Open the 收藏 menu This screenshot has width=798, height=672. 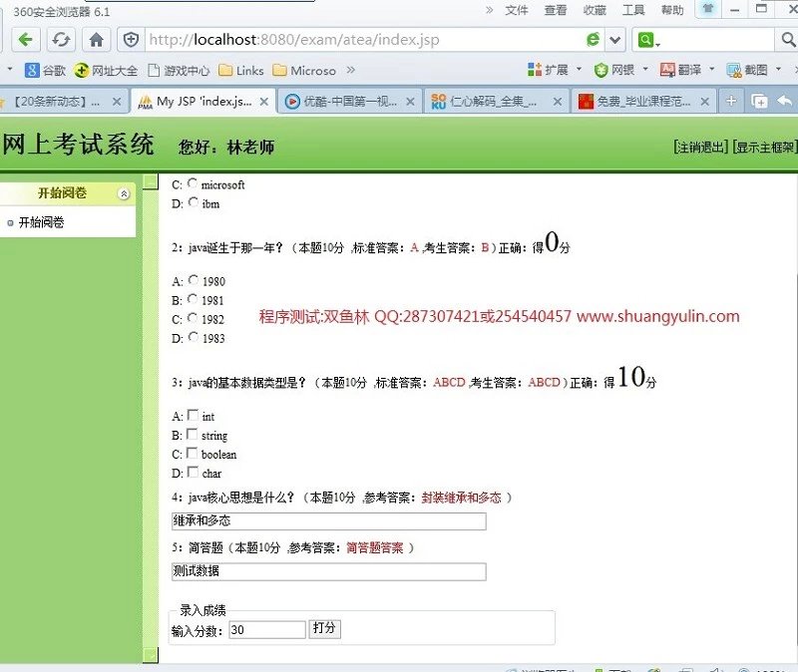click(595, 10)
